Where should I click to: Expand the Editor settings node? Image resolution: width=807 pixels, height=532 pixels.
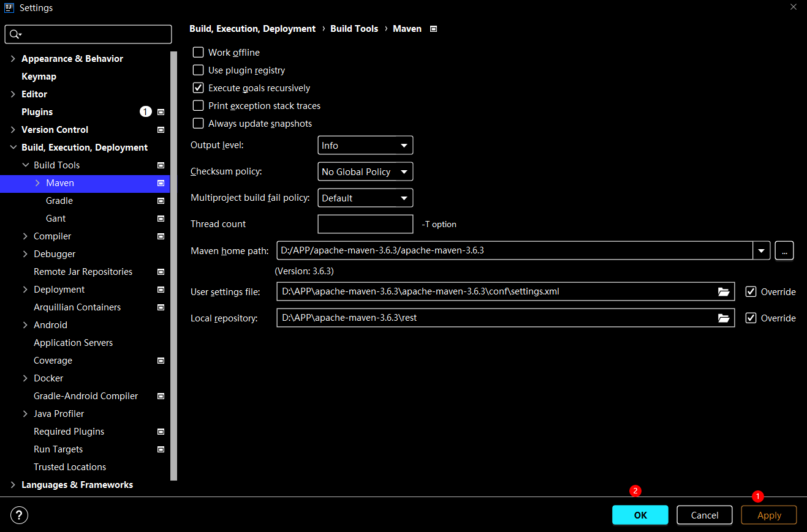coord(13,94)
